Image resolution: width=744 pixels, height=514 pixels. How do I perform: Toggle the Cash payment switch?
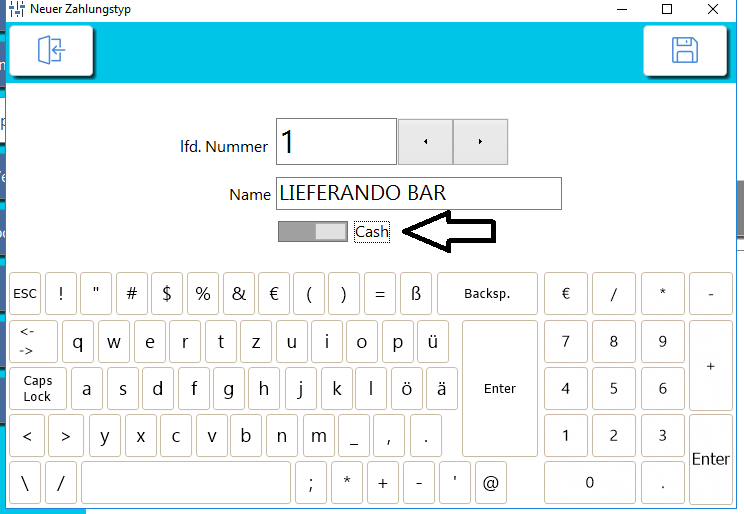tap(313, 231)
